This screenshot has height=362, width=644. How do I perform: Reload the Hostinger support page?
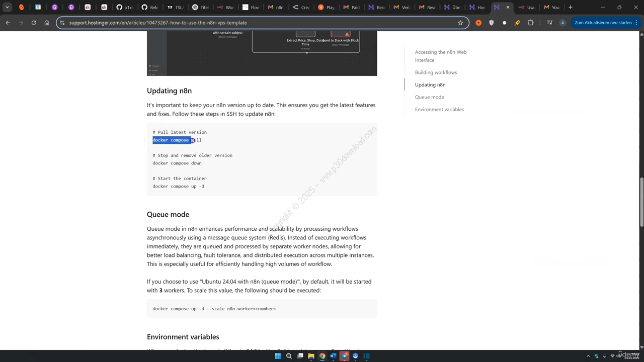click(x=34, y=23)
